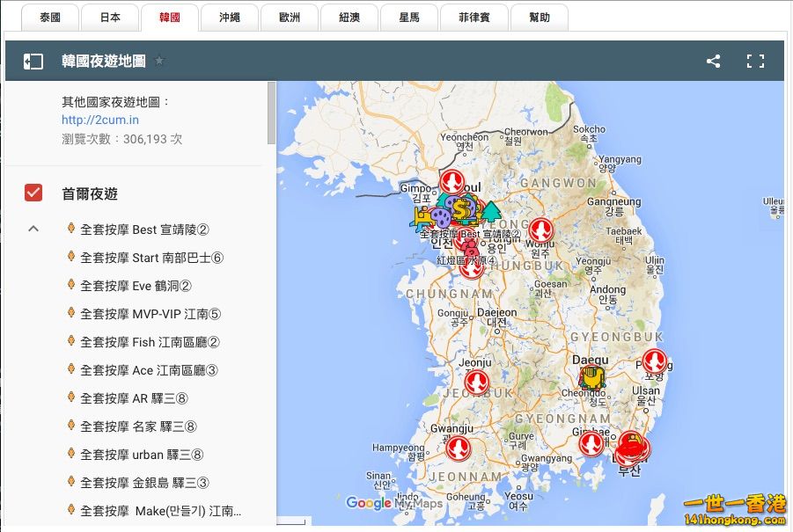Click the red marker near Wonju

coord(540,230)
